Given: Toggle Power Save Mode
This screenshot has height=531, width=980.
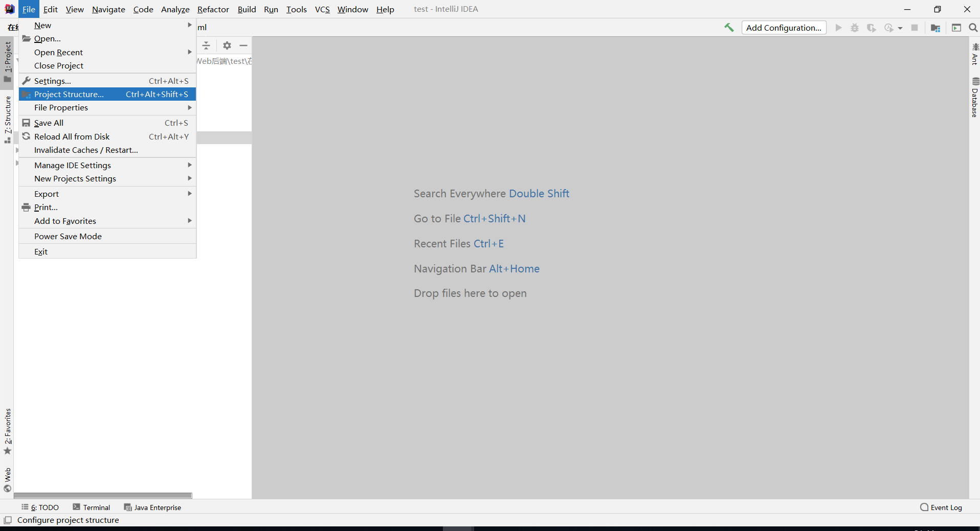Looking at the screenshot, I should pos(107,236).
